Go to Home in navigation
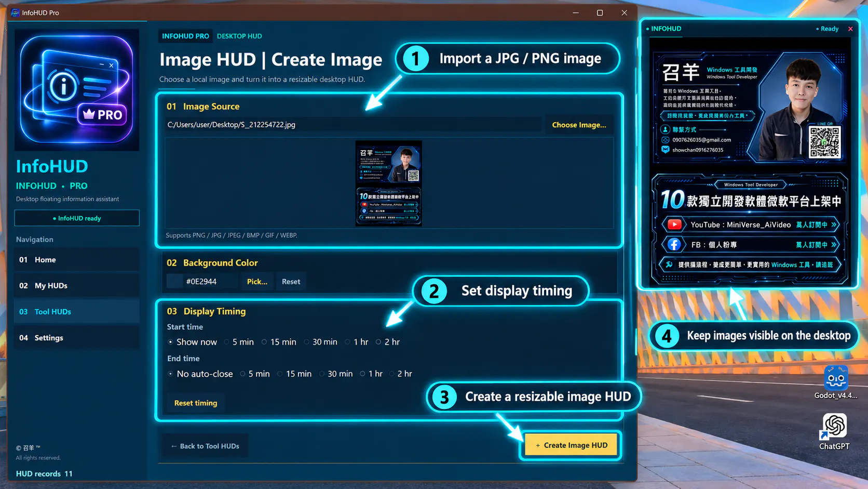 tap(77, 259)
